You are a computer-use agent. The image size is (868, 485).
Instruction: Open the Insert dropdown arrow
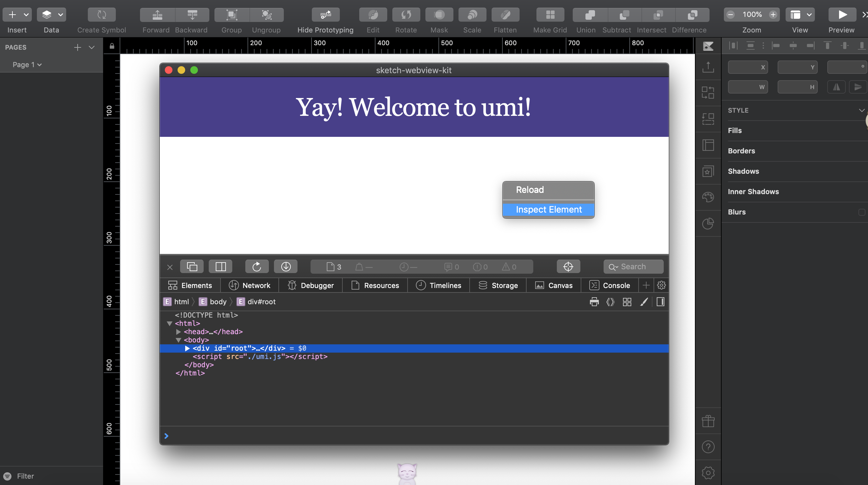pyautogui.click(x=26, y=15)
